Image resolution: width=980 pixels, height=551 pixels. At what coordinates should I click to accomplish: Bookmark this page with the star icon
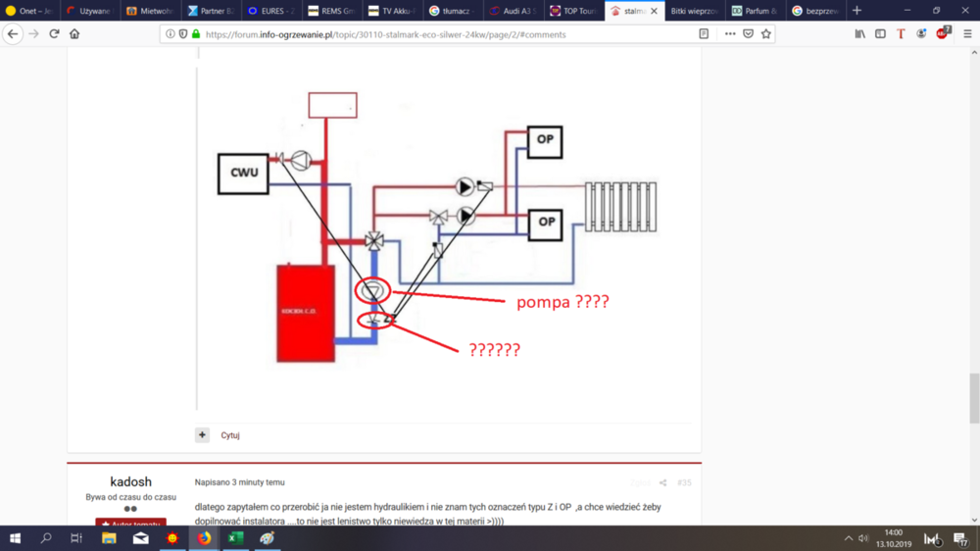click(766, 33)
